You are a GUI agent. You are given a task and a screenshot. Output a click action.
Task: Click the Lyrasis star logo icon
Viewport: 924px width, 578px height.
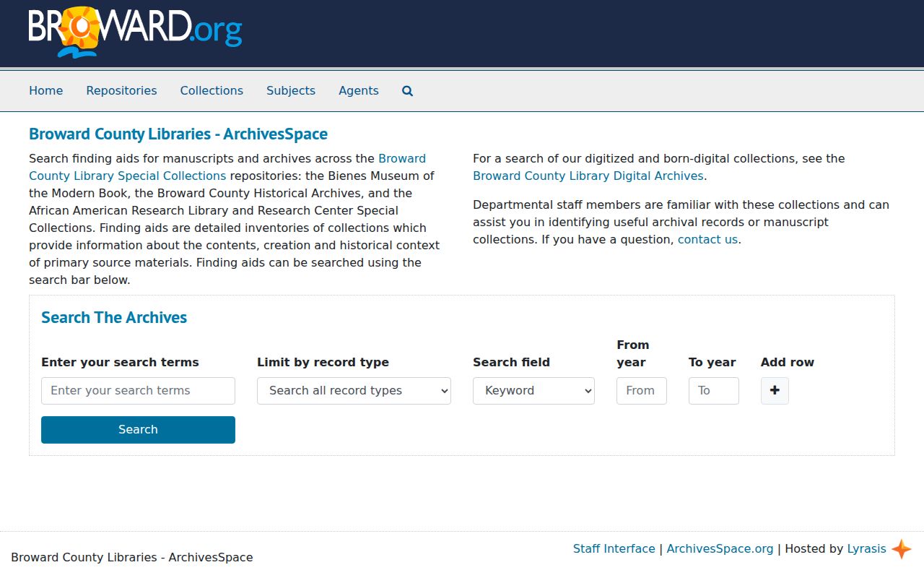point(901,549)
